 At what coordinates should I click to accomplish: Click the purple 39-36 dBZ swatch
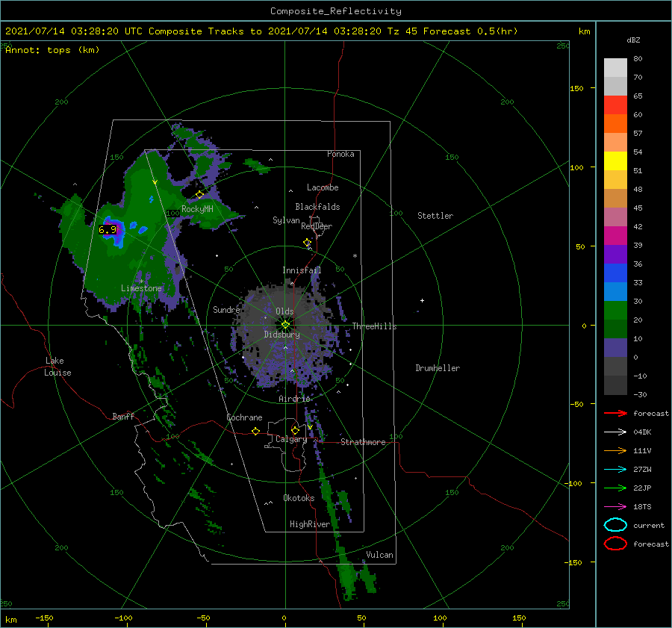[615, 255]
